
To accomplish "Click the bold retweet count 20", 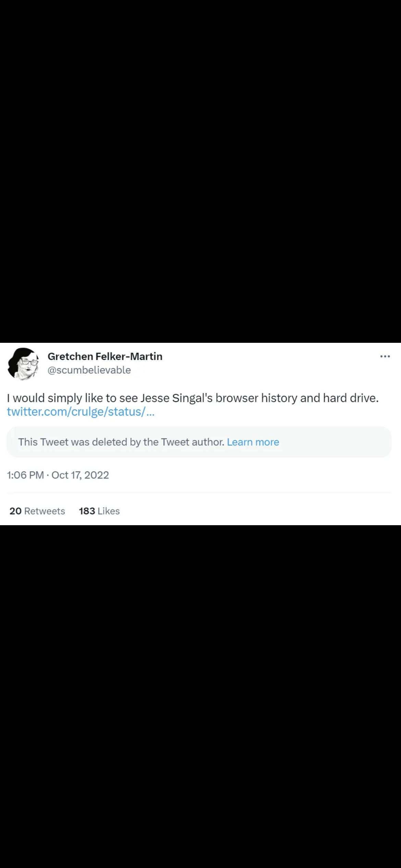I will pos(15,511).
